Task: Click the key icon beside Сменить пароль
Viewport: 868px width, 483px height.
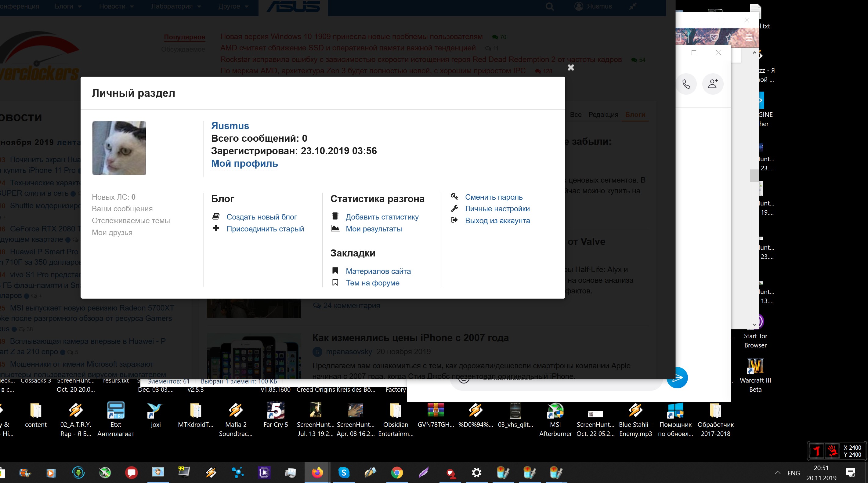Action: (x=454, y=197)
